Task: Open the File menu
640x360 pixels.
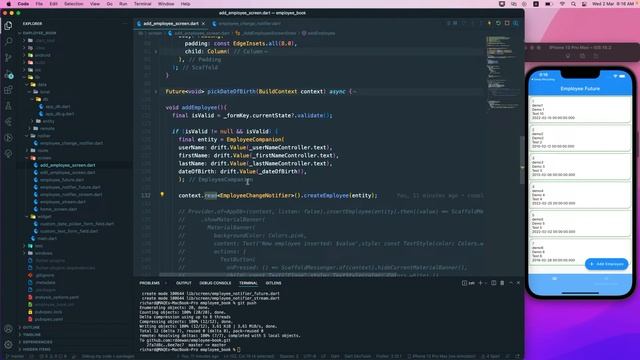Action: [x=39, y=4]
